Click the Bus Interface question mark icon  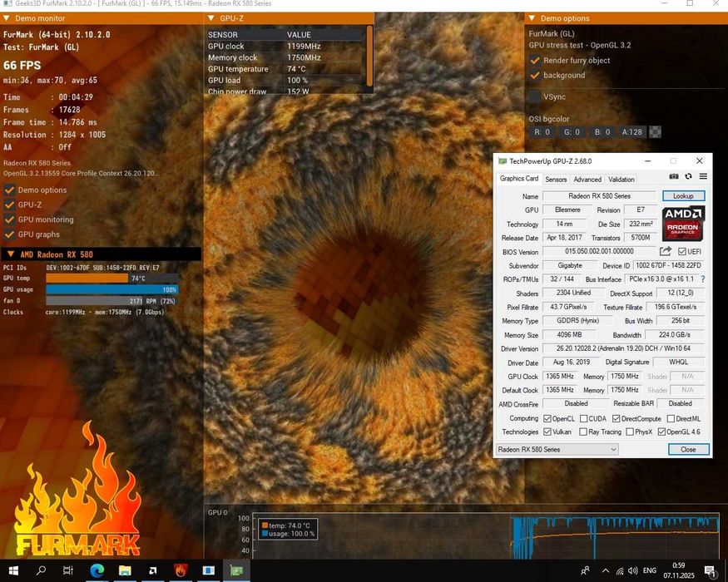pos(702,279)
